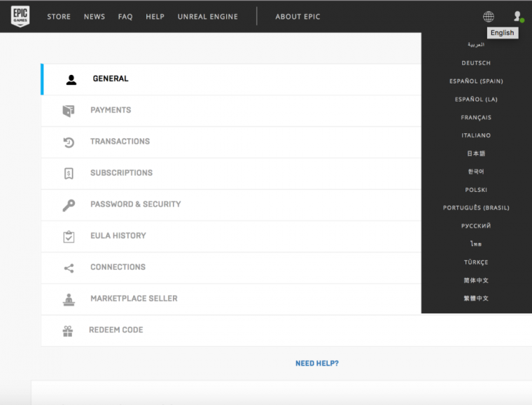
Task: Open the language globe icon
Action: point(488,16)
